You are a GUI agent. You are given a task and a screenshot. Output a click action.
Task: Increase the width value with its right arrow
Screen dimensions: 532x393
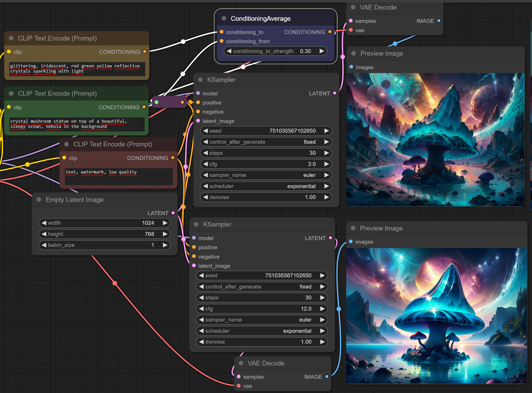[x=165, y=223]
